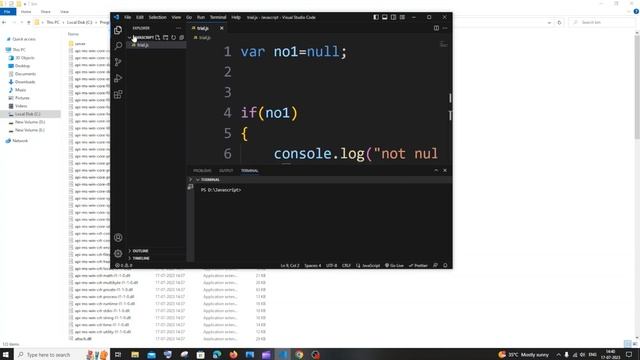Close the trial.js editor tab
640x360 pixels.
click(x=222, y=28)
